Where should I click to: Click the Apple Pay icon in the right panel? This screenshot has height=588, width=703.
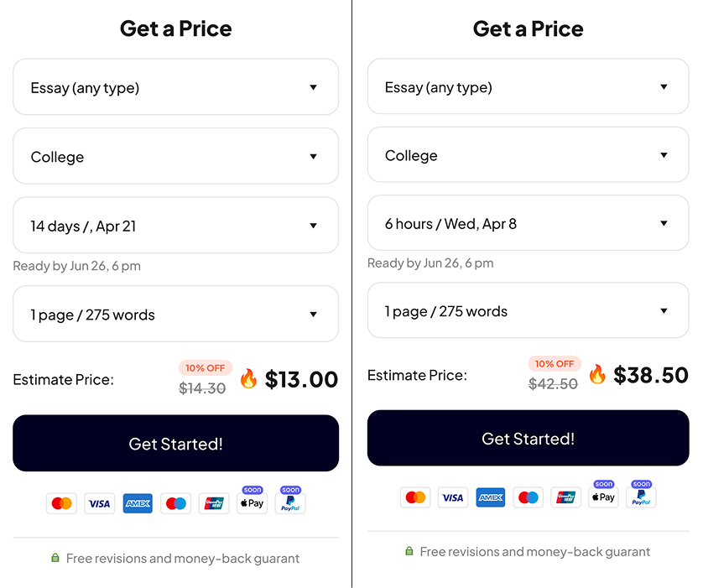click(x=604, y=497)
